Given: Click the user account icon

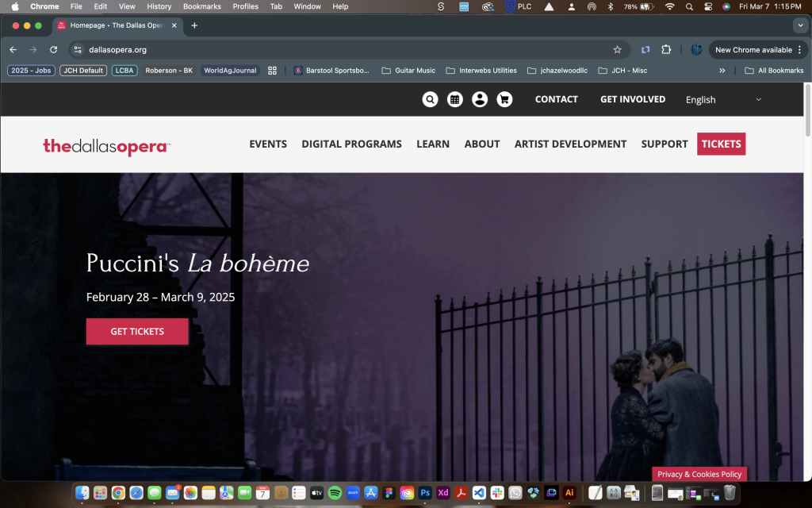Looking at the screenshot, I should pyautogui.click(x=479, y=99).
